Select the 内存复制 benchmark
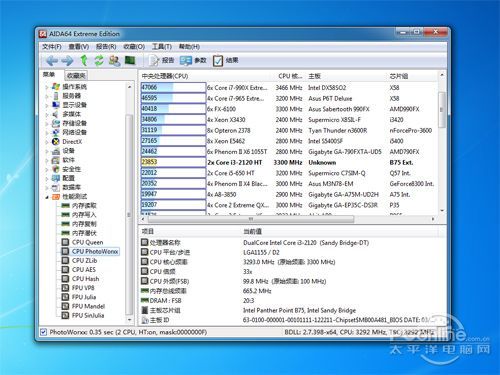500x375 pixels. pyautogui.click(x=84, y=224)
